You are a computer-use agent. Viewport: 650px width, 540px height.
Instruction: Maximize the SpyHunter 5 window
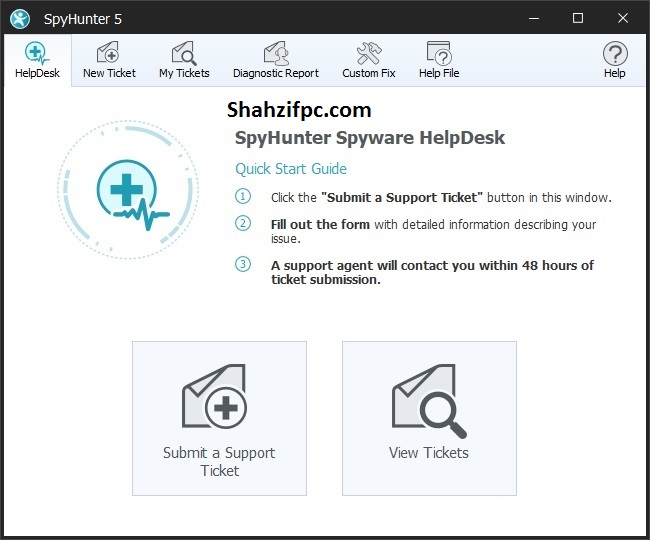(x=577, y=18)
